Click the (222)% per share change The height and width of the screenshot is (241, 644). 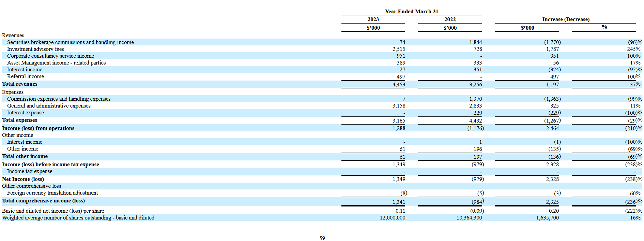pos(633,211)
